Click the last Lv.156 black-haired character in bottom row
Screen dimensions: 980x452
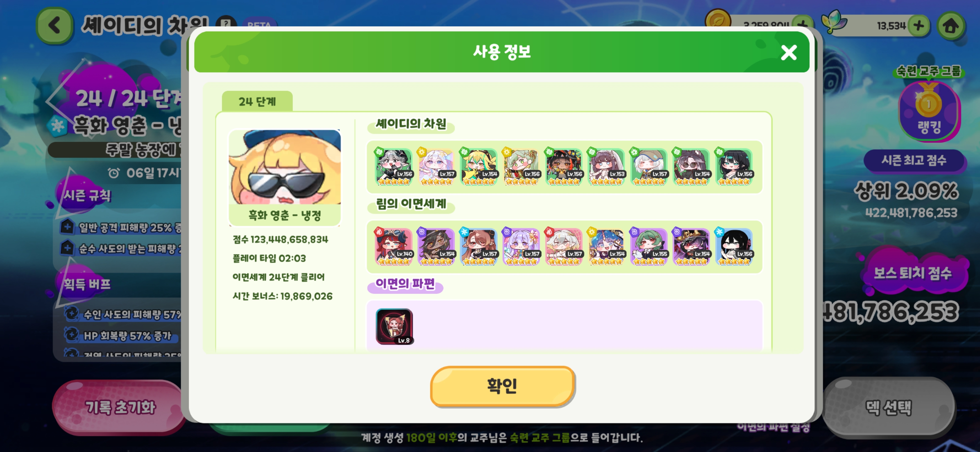coord(734,247)
